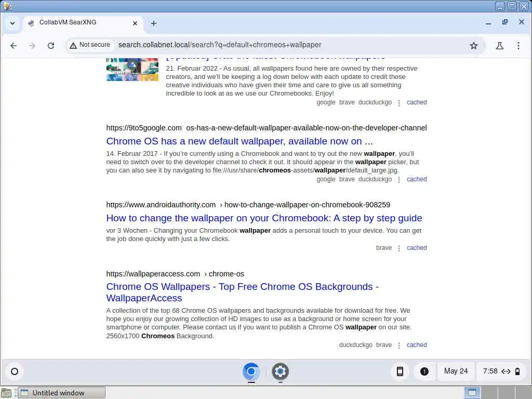Image resolution: width=532 pixels, height=399 pixels.
Task: Click the Chromium browser shelf icon
Action: 251,371
